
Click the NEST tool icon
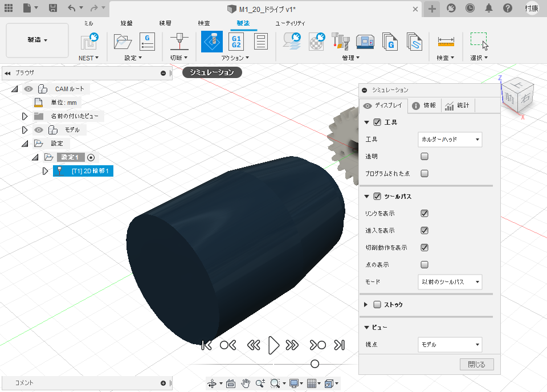[x=89, y=42]
